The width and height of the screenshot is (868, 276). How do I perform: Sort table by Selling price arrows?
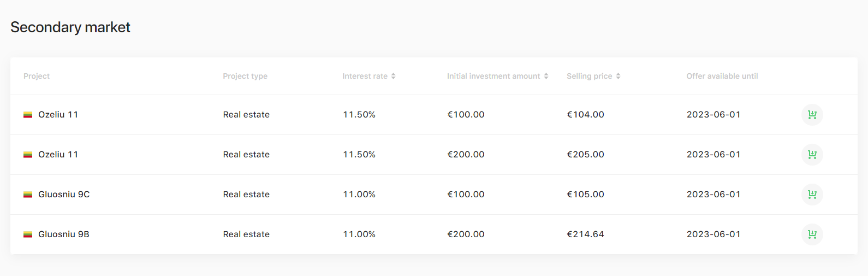click(x=618, y=76)
